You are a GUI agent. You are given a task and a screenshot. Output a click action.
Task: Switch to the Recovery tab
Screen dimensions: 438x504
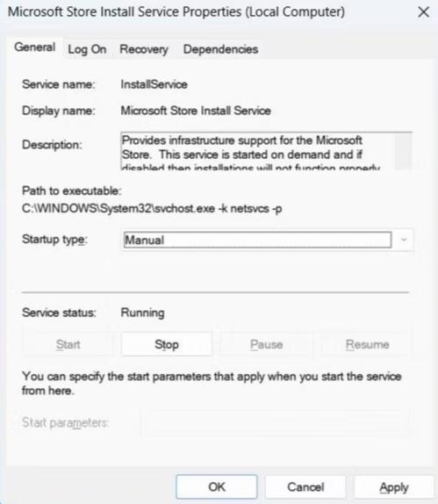coord(144,49)
